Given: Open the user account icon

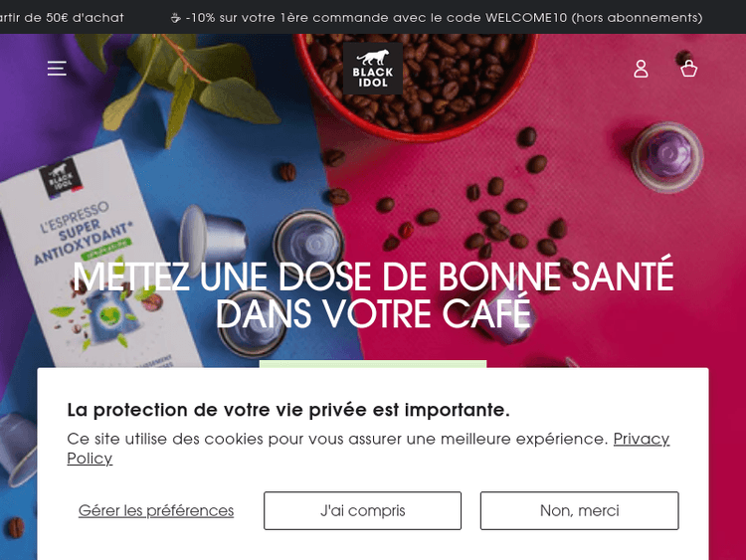Looking at the screenshot, I should pyautogui.click(x=641, y=69).
